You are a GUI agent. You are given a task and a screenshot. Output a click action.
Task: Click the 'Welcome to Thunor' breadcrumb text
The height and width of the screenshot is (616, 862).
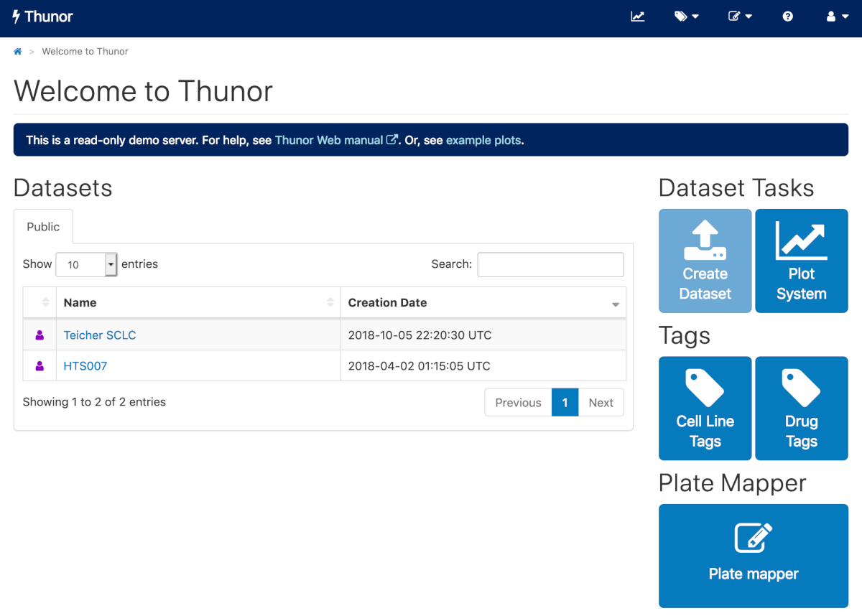(85, 52)
